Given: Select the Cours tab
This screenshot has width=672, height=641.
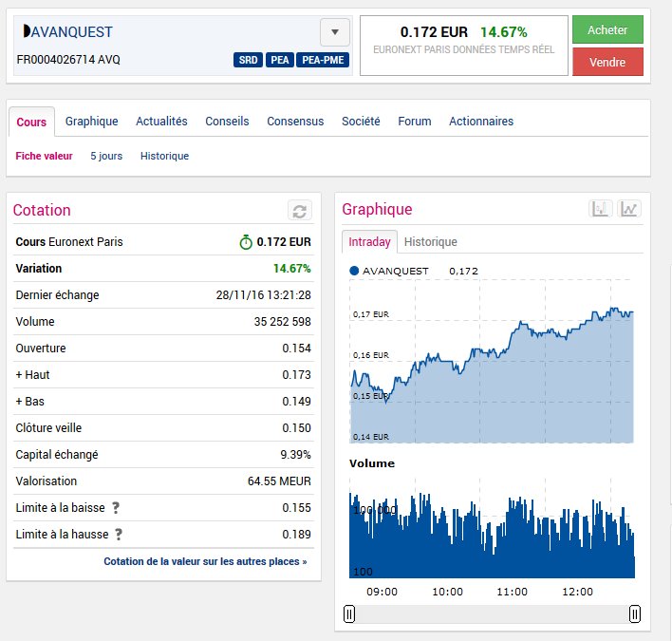Looking at the screenshot, I should (x=31, y=122).
